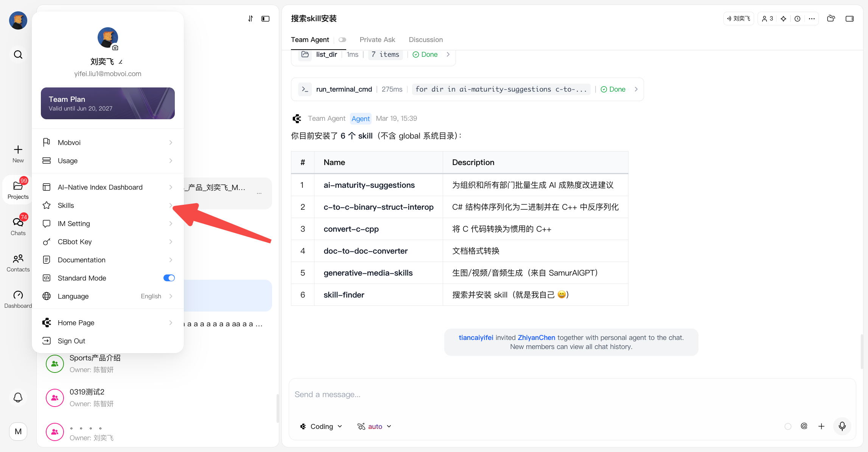Click the sort arrows icon in chat list header
This screenshot has height=452, width=868.
(250, 19)
